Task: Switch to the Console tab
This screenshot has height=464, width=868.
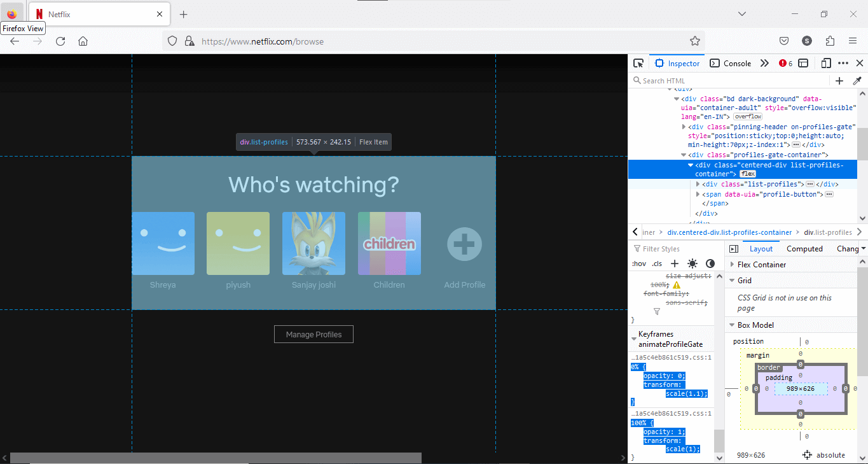Action: [731, 63]
